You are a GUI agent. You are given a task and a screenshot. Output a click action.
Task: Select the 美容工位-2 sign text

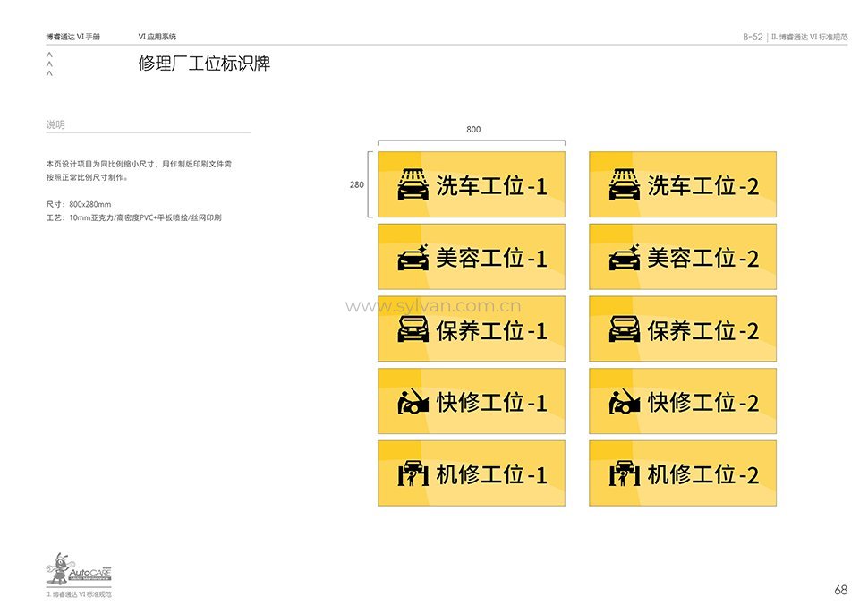[703, 259]
